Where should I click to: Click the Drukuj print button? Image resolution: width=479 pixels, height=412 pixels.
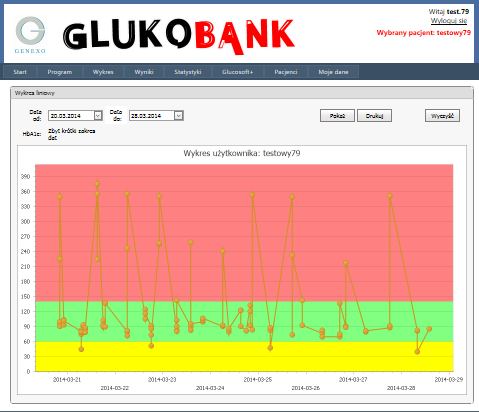point(374,116)
